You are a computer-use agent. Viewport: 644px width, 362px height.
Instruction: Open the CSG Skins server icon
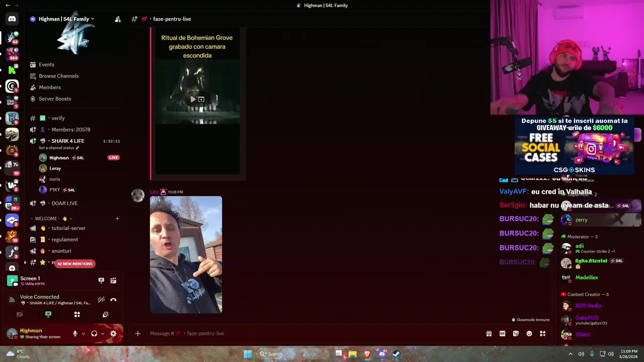pyautogui.click(x=12, y=102)
